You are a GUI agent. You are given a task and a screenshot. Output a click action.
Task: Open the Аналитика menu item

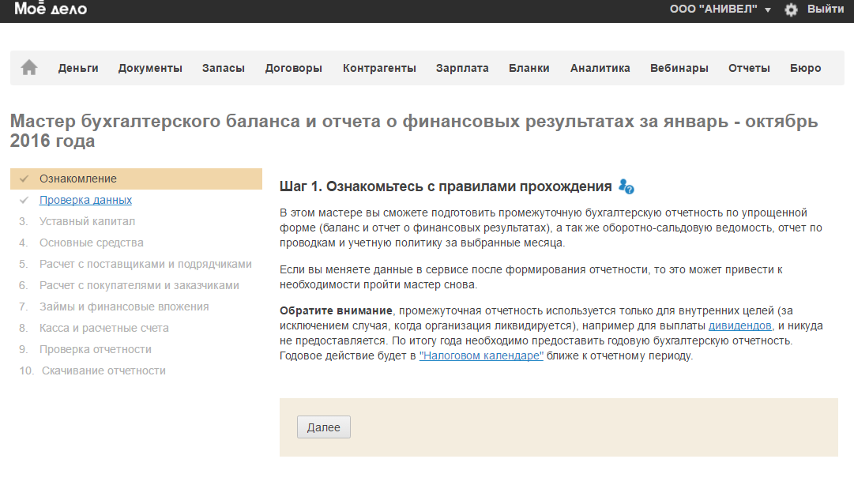point(600,68)
